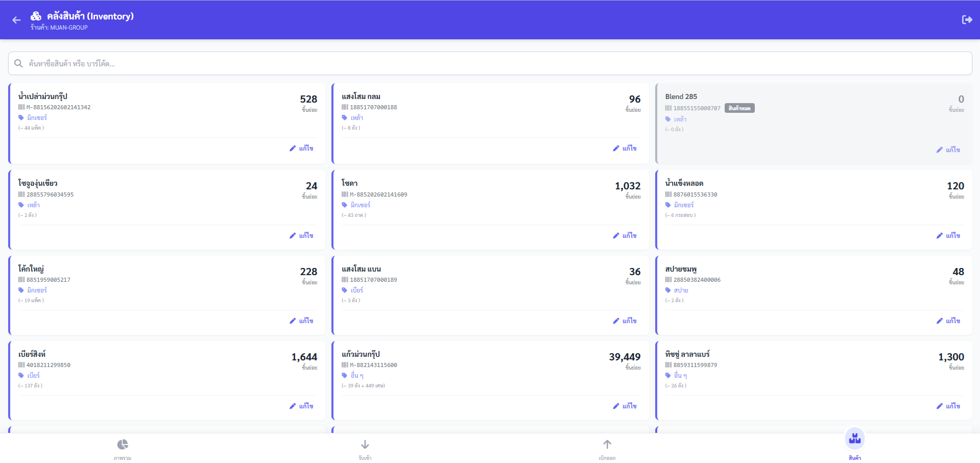
Task: Click the สปาย category label on สปายชมพู
Action: click(681, 290)
